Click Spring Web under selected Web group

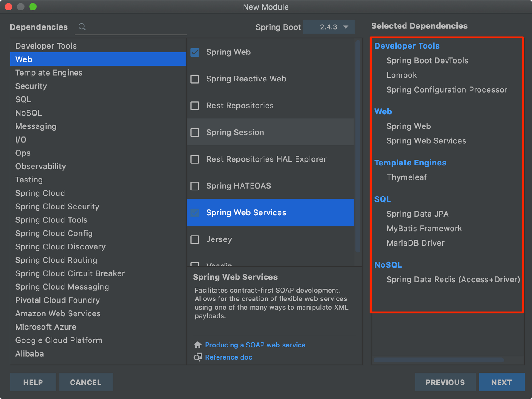409,126
